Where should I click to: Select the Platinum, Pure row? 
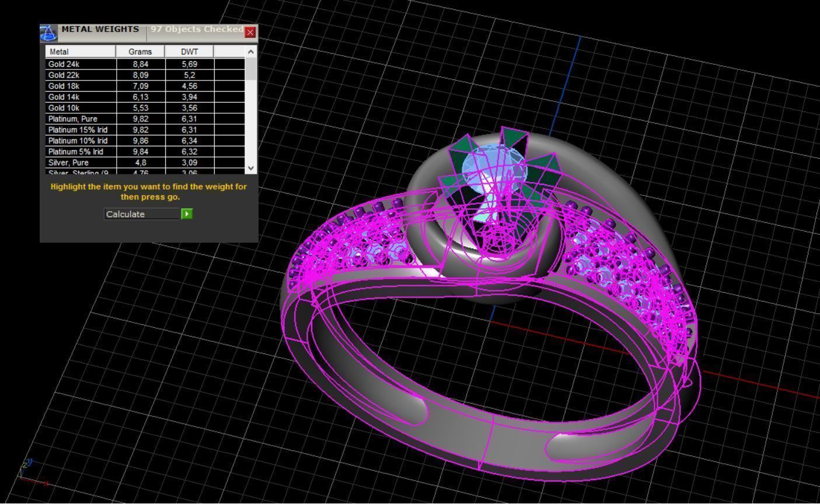point(145,119)
